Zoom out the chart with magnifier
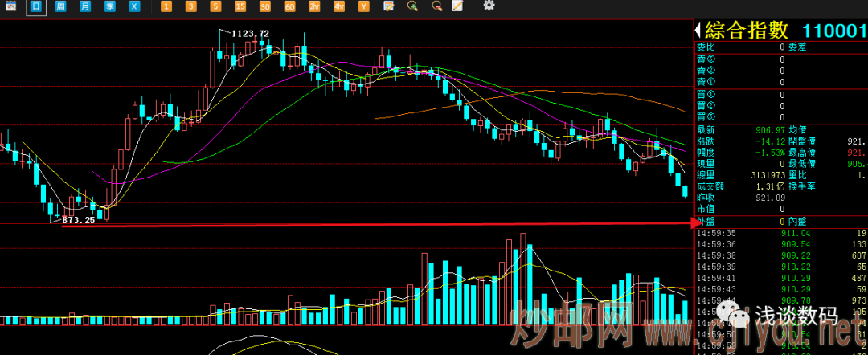The height and width of the screenshot is (355, 868). pyautogui.click(x=436, y=6)
